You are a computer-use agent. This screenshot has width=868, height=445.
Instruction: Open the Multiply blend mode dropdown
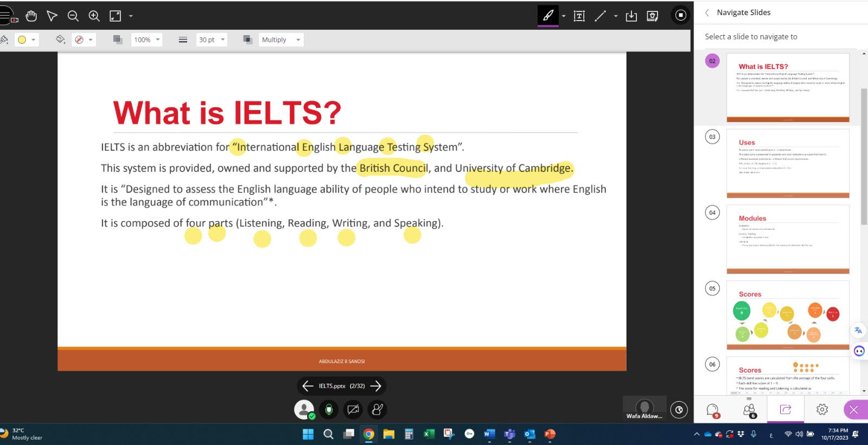coord(280,40)
